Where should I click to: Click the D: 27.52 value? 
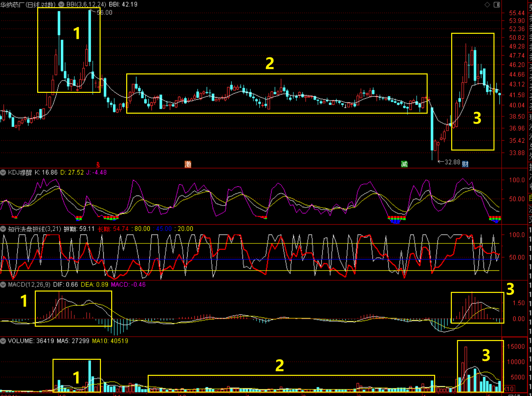(x=72, y=172)
